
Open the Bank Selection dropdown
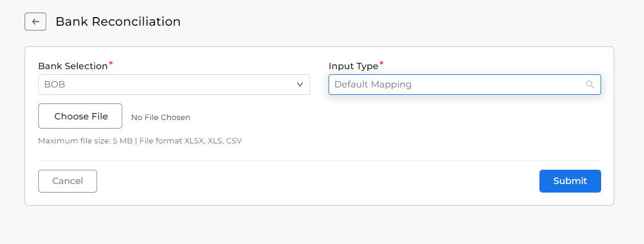click(x=174, y=85)
